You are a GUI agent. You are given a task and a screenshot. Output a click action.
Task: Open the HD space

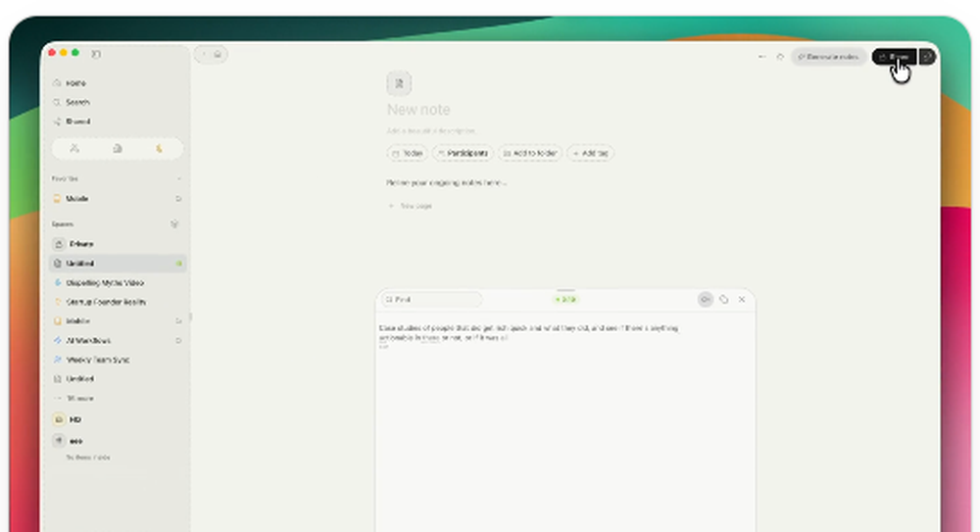point(69,419)
